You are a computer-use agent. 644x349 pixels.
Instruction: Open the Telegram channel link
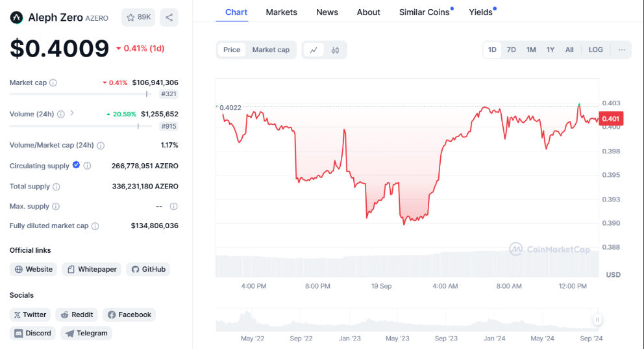click(86, 333)
